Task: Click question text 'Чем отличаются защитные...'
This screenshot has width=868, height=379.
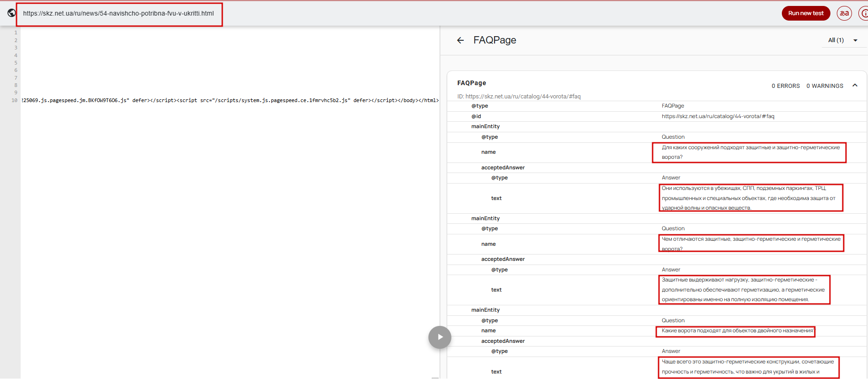Action: coord(751,244)
